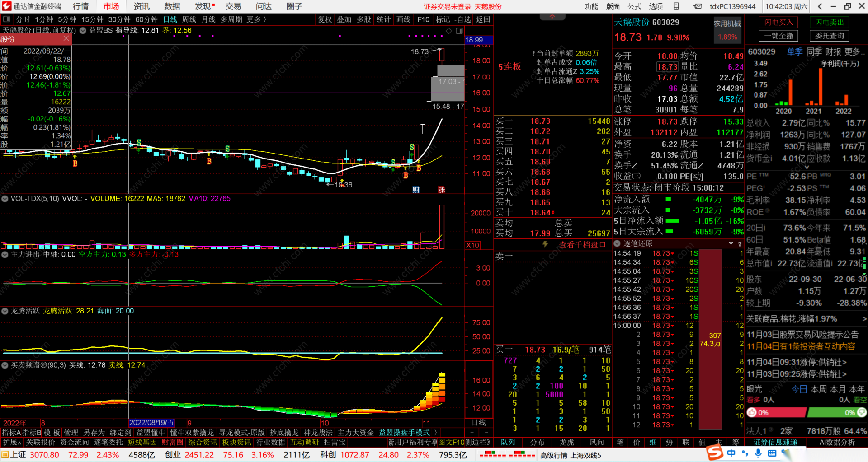Click the 2022 net profit bar group
Viewport: 868px width, 462px height.
pos(842,100)
